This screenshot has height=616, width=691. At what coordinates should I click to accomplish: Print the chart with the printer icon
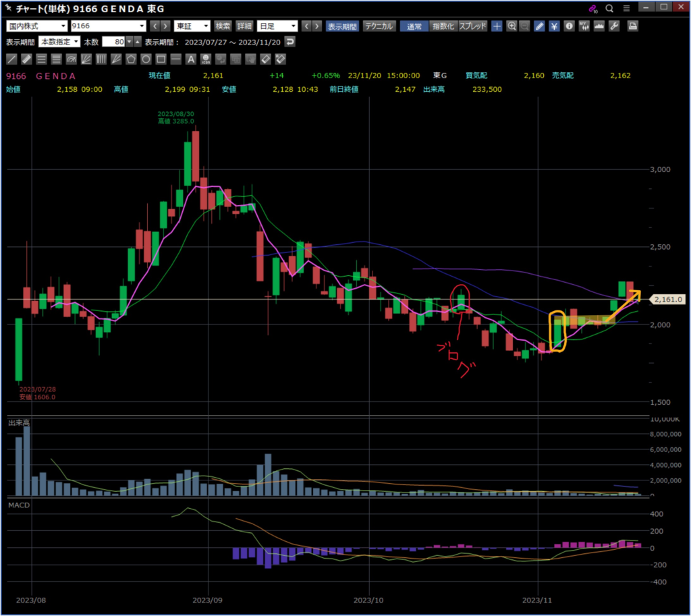click(x=632, y=26)
